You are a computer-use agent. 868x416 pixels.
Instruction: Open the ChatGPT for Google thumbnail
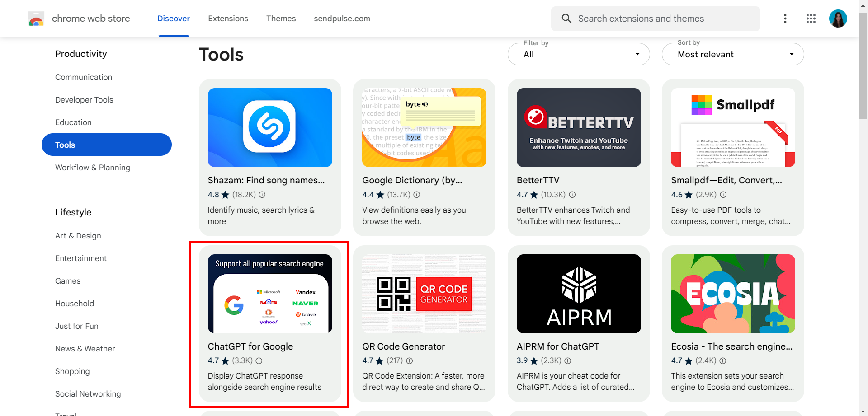click(270, 294)
